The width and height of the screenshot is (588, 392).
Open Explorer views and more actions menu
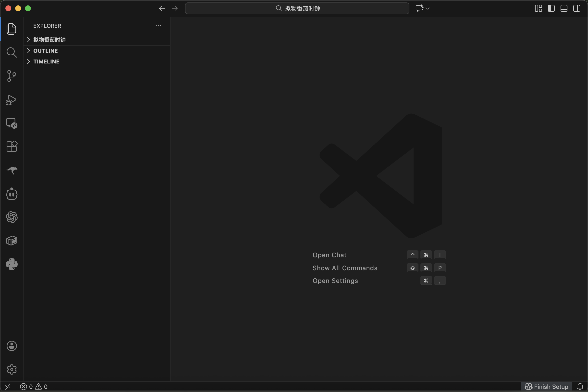tap(159, 26)
